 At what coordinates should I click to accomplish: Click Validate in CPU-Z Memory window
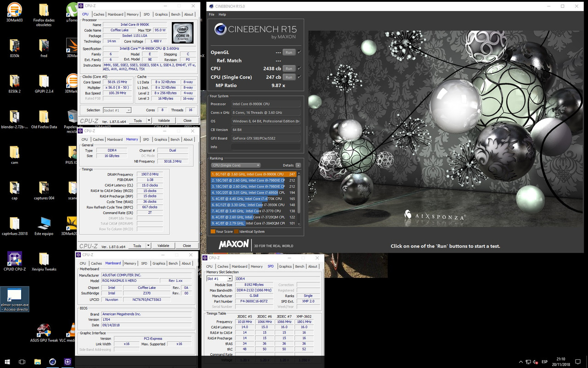[163, 246]
